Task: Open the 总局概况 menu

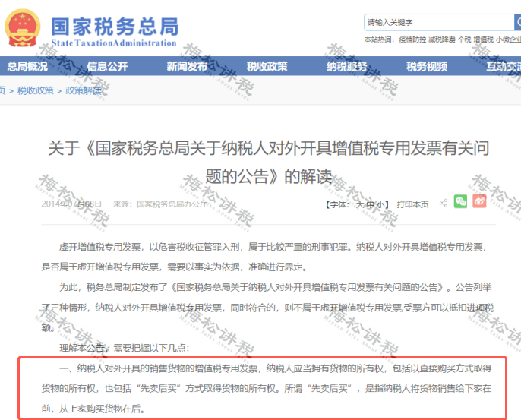Action: 27,67
